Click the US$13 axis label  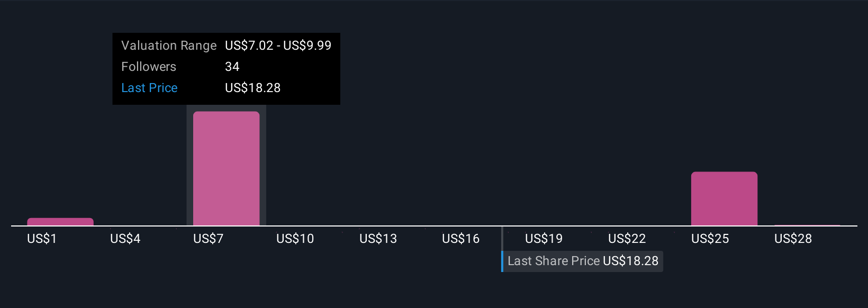378,239
